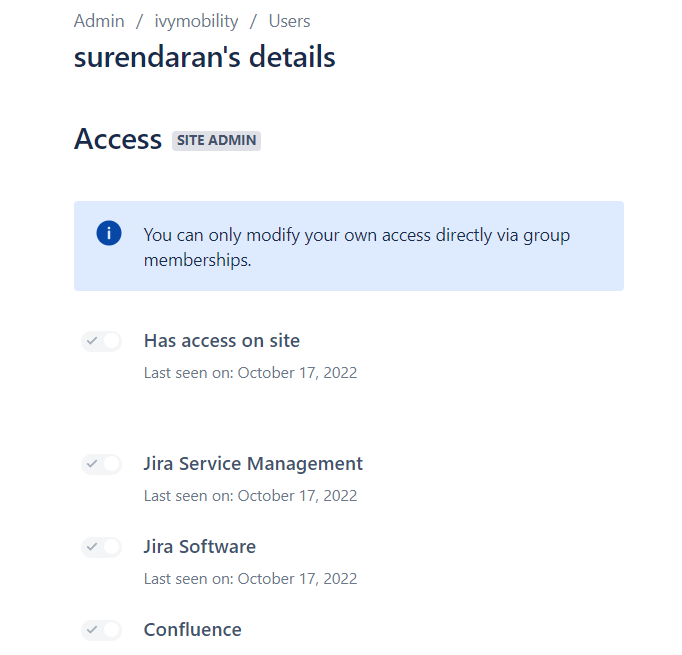The image size is (682, 655).
Task: Click the Jira Software label
Action: pyautogui.click(x=200, y=547)
